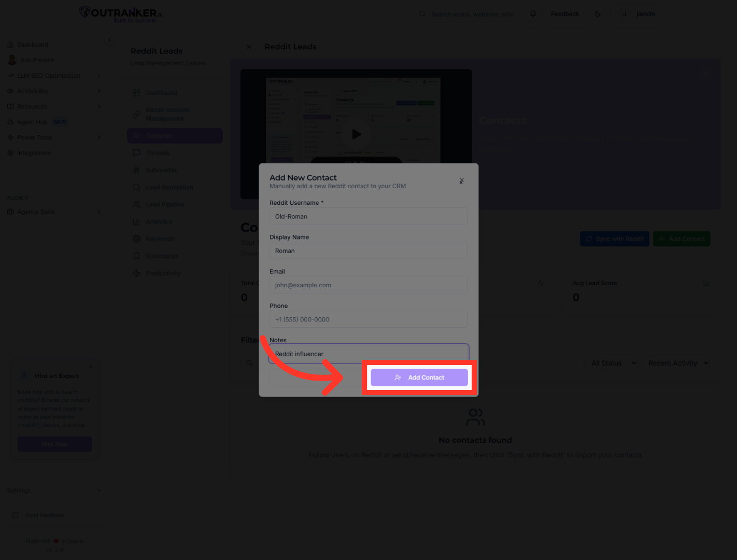Open the Keywords section

(x=175, y=239)
